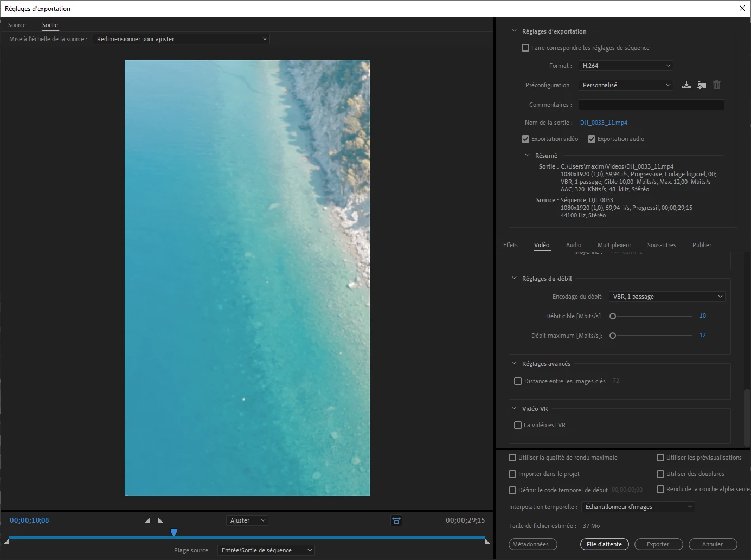The image size is (751, 560).
Task: Collapse the Vidéo VR section
Action: (x=515, y=409)
